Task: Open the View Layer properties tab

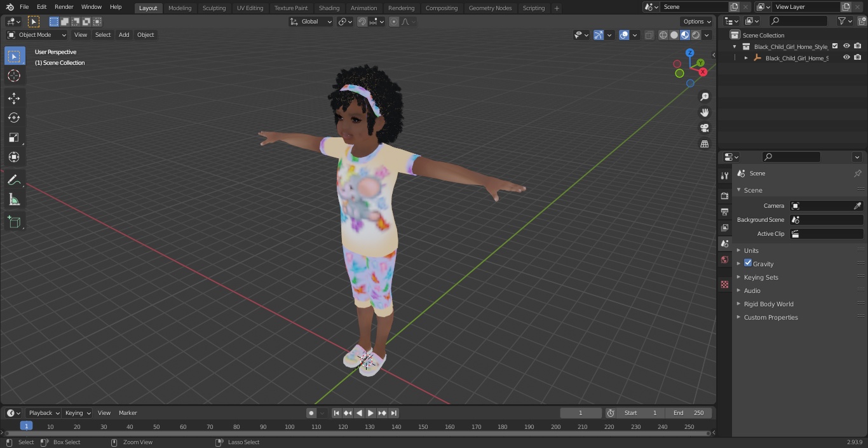Action: point(724,227)
